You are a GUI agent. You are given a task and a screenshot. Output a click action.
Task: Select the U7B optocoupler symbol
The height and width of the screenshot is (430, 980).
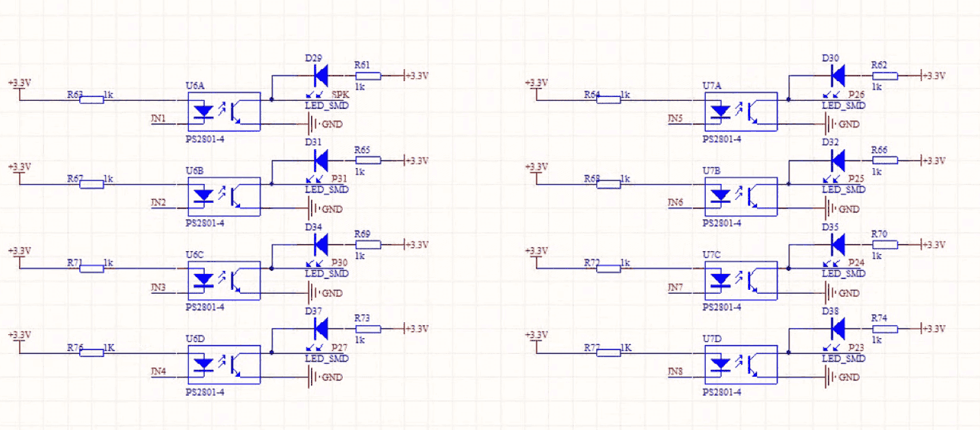click(x=741, y=197)
